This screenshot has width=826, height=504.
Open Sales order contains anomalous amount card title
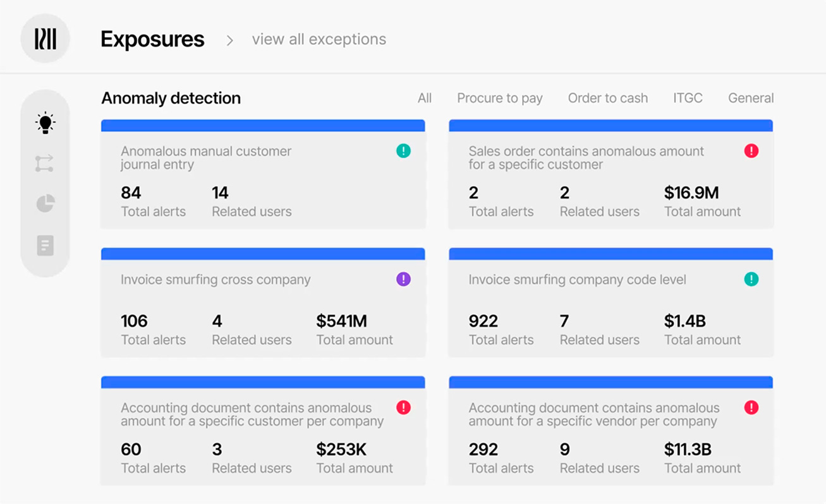[586, 158]
